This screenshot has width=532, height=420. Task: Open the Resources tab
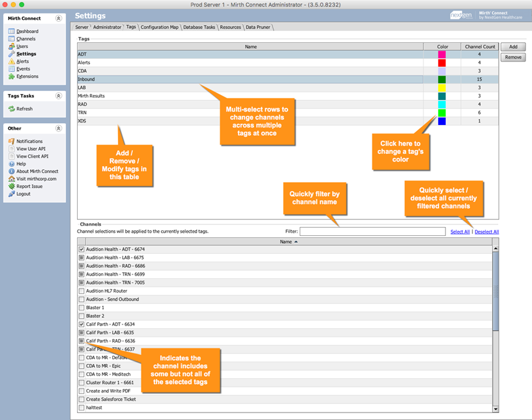tap(230, 27)
